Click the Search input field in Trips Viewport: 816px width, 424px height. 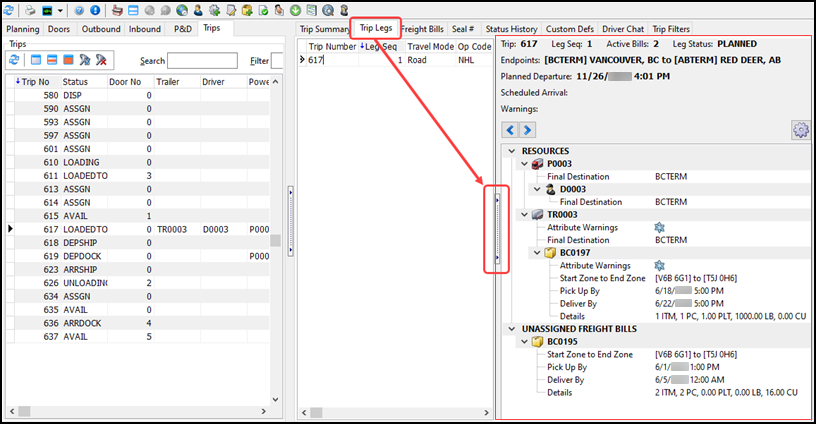click(x=202, y=61)
